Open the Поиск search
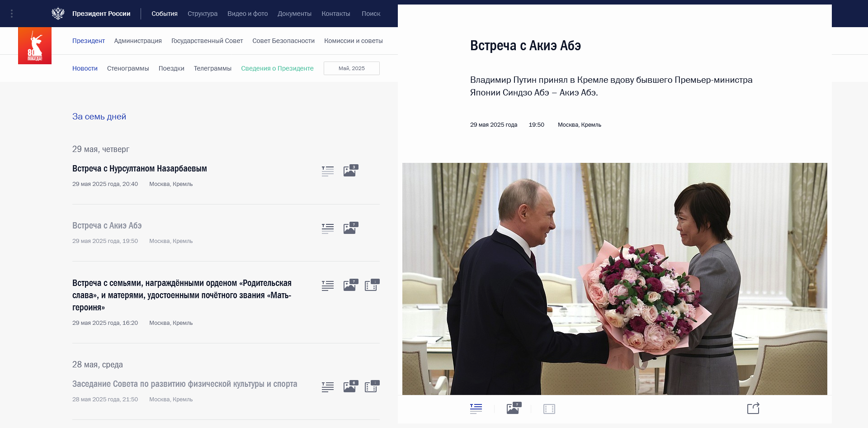 click(371, 14)
